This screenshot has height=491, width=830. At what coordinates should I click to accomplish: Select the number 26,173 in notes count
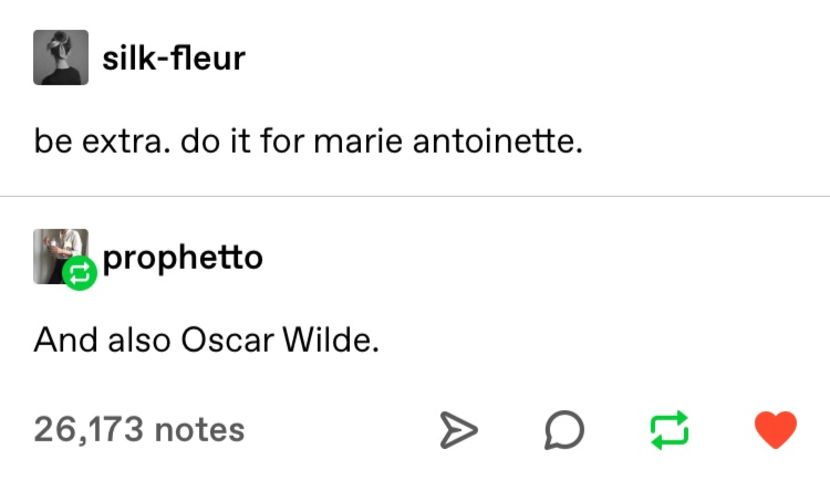pyautogui.click(x=89, y=429)
